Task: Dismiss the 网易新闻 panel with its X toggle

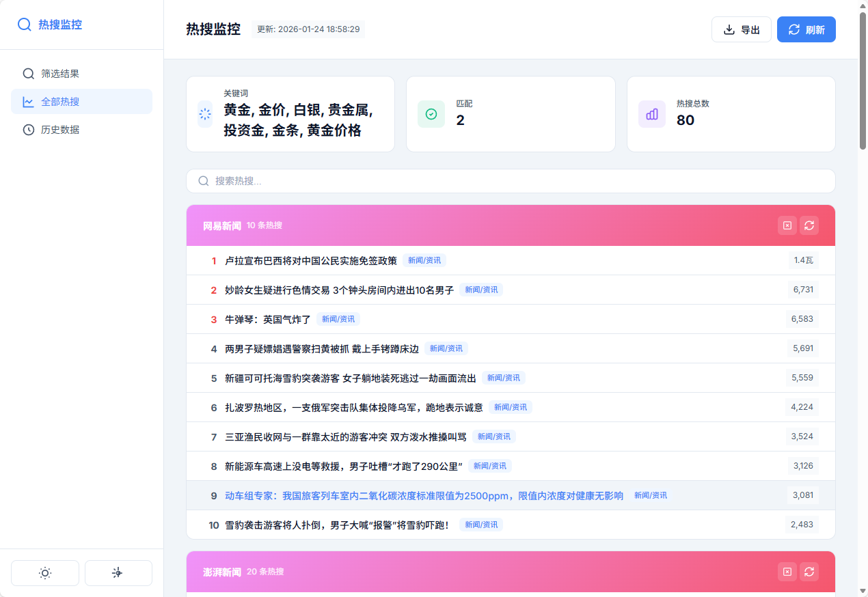Action: click(787, 225)
